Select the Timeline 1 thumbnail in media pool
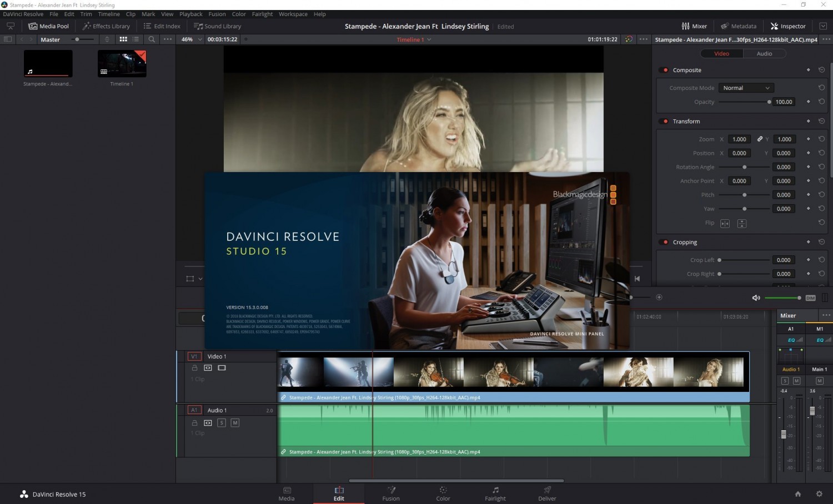The height and width of the screenshot is (504, 833). [122, 63]
